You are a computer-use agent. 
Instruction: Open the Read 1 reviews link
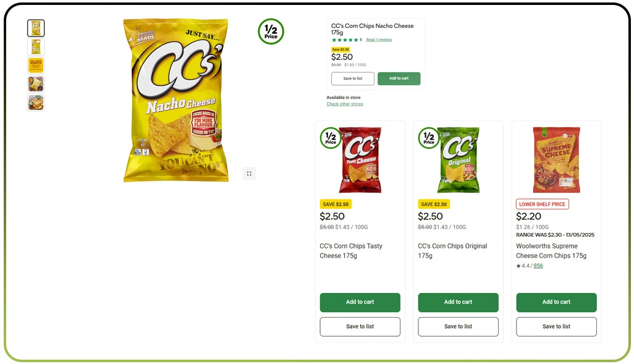378,39
